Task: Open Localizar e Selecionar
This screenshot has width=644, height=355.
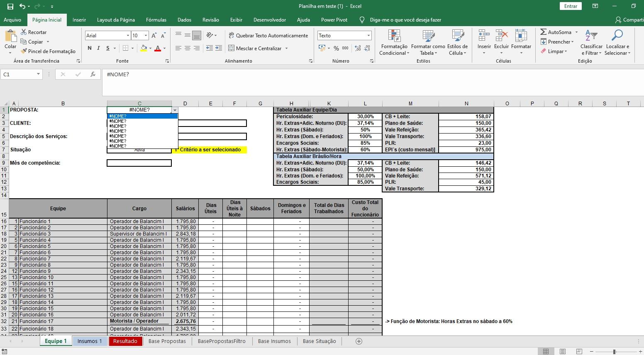Action: tap(617, 42)
